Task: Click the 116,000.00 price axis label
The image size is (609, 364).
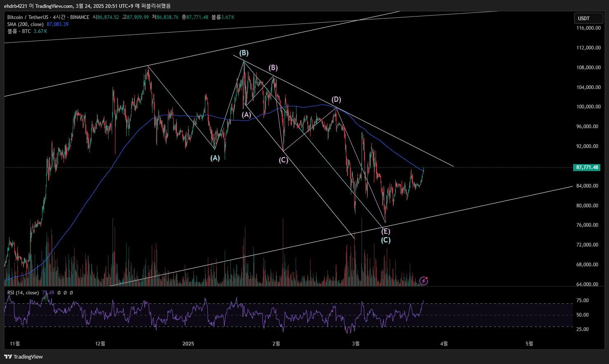Action: (588, 28)
